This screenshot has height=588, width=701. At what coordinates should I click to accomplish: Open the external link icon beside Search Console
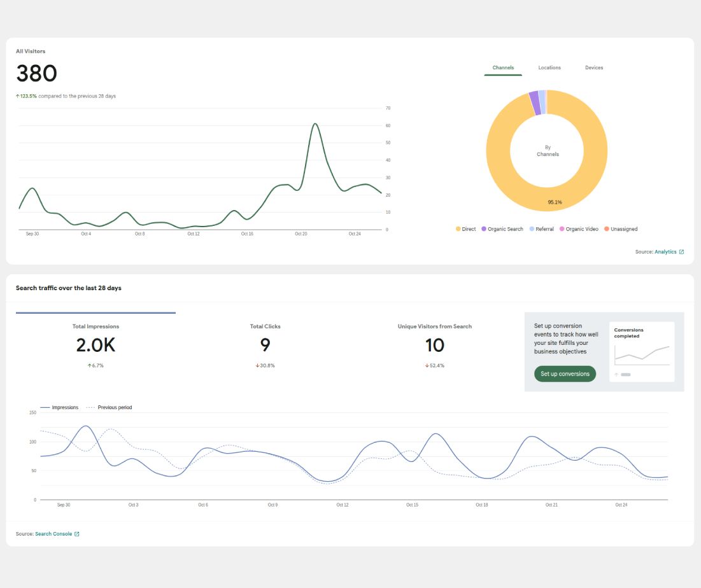77,534
